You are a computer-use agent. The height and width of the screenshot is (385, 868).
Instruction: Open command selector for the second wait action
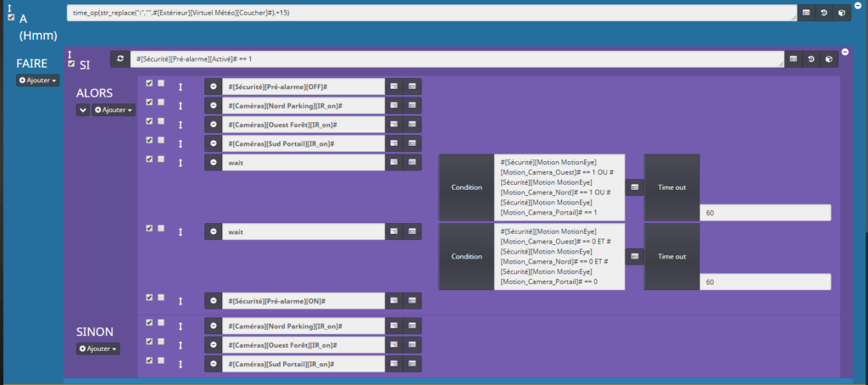pos(412,232)
